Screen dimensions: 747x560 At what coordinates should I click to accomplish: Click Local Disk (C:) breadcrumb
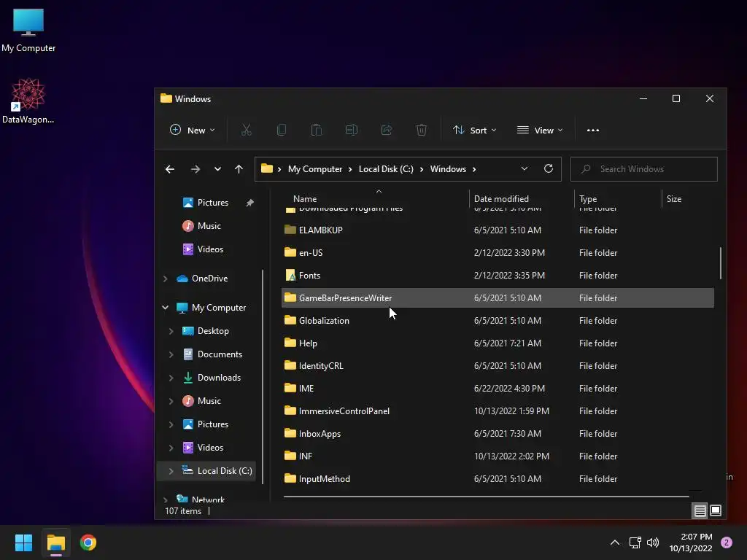click(386, 169)
